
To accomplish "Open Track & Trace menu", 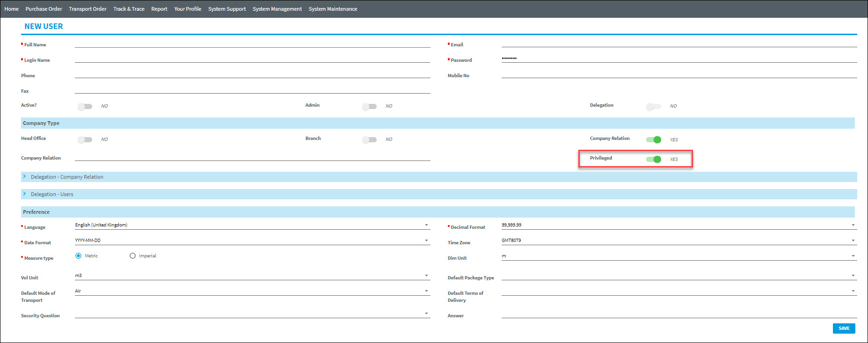I will coord(129,9).
